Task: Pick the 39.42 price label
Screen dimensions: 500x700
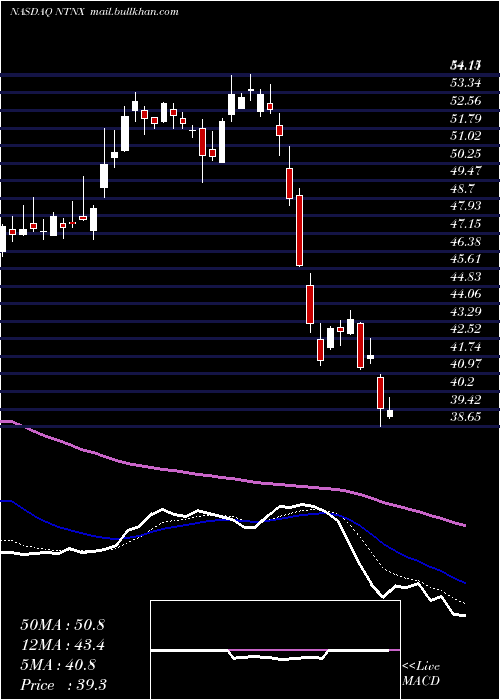Action: pyautogui.click(x=465, y=399)
